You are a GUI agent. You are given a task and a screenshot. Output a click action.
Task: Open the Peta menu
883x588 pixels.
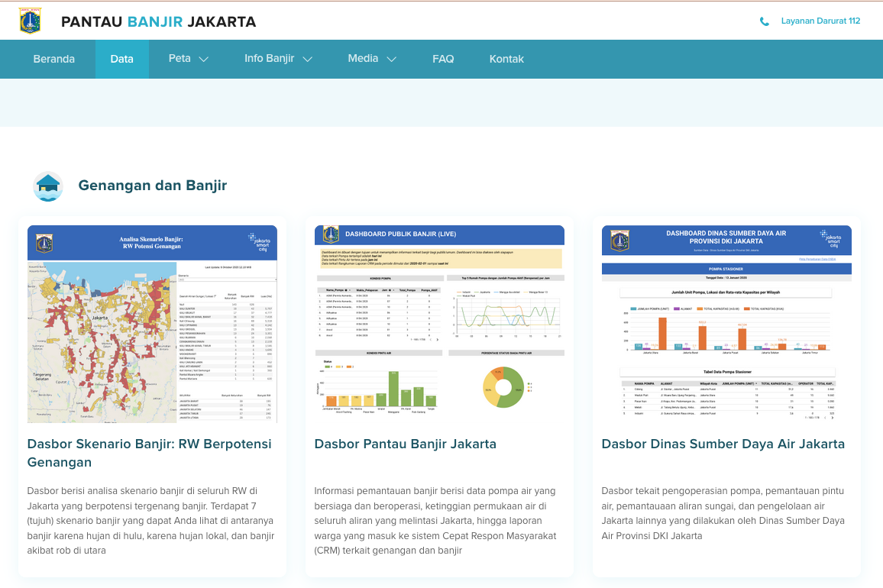coord(180,59)
